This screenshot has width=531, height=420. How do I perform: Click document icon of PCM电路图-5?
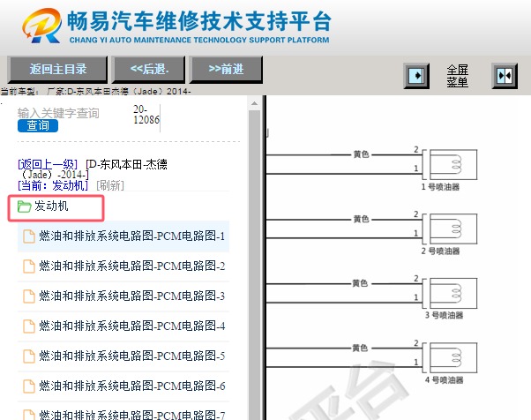[x=29, y=356]
